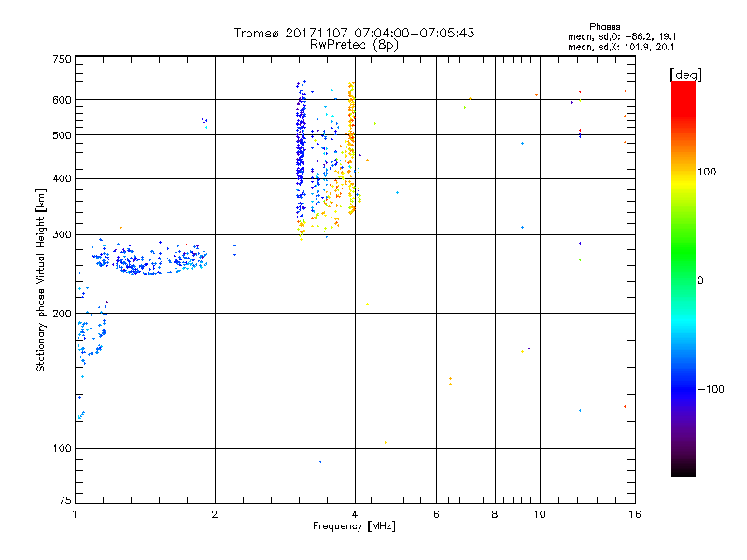Click the x-axis tick '1'
Image resolution: width=747 pixels, height=560 pixels.
[x=75, y=514]
